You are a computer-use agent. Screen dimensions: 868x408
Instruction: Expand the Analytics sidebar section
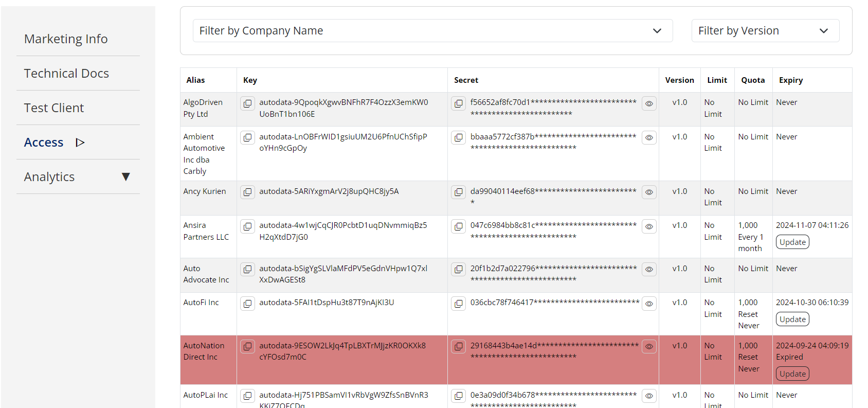coord(125,177)
